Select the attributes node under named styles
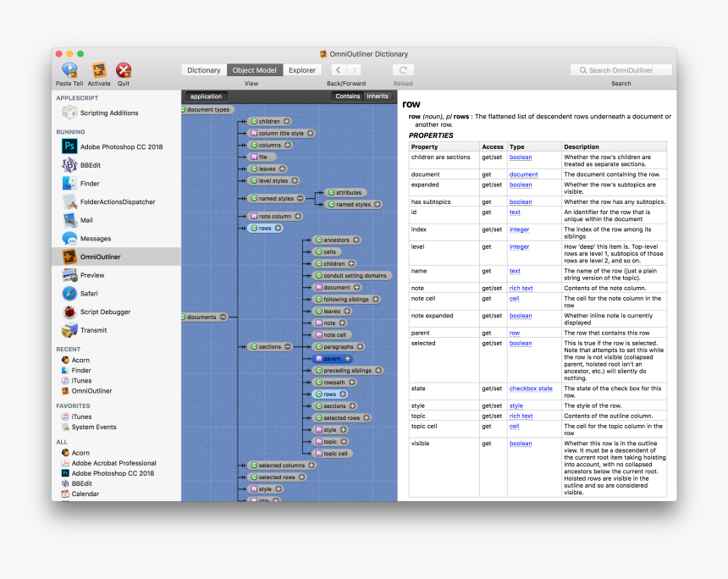This screenshot has height=579, width=728. (346, 193)
